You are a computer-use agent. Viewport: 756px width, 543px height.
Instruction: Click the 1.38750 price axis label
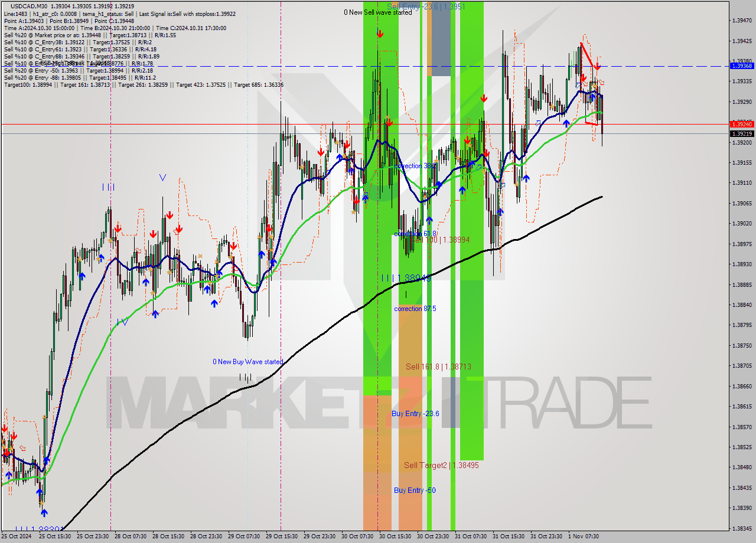742,345
